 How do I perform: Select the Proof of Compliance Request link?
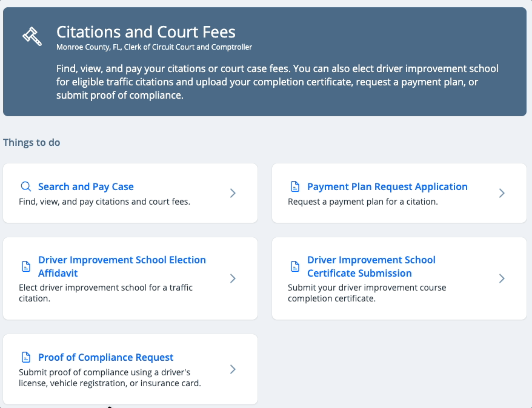click(105, 357)
